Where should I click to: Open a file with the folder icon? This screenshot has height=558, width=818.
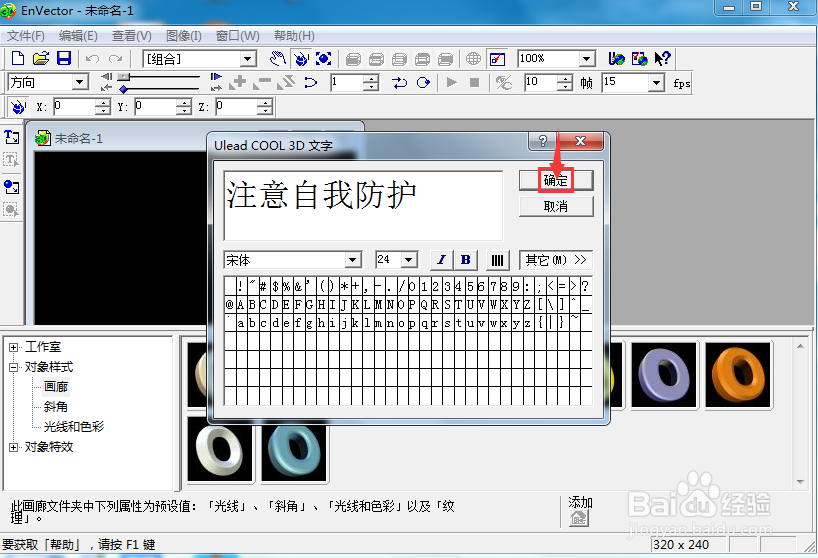coord(41,58)
